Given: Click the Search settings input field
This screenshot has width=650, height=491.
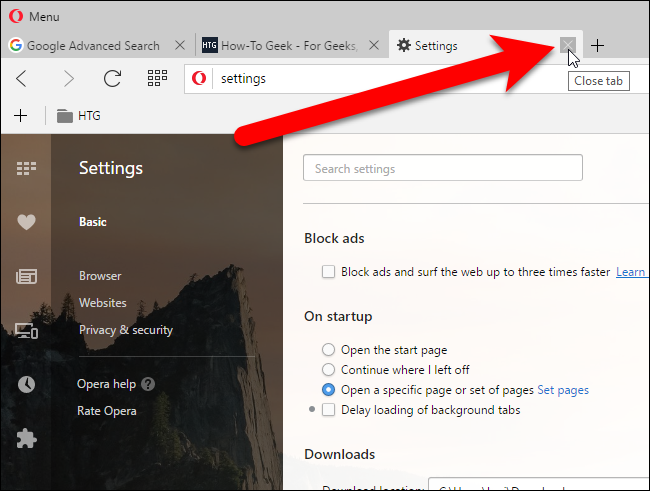Looking at the screenshot, I should (x=442, y=169).
